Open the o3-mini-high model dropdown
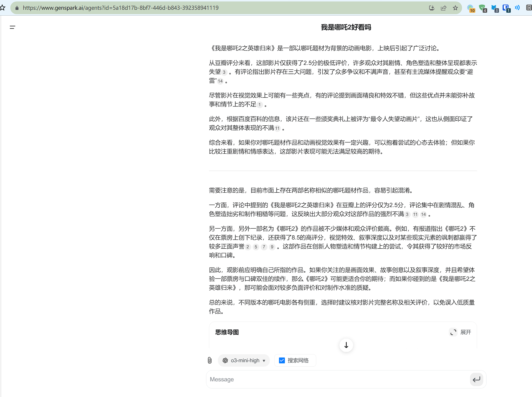The height and width of the screenshot is (397, 532). click(244, 360)
